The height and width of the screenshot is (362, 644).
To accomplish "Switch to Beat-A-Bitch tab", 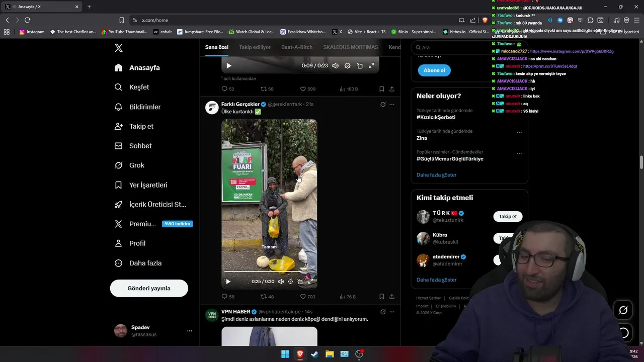I will pos(297,47).
